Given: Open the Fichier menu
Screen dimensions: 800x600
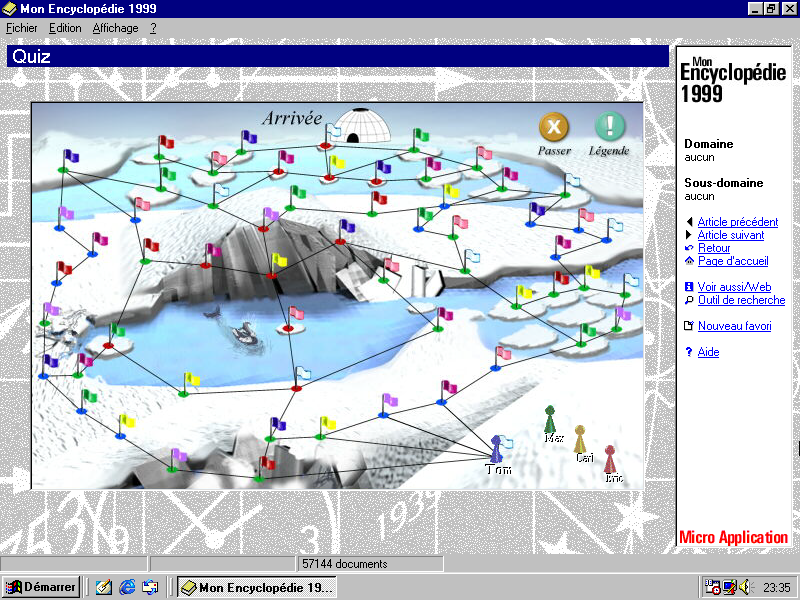Looking at the screenshot, I should (x=21, y=28).
